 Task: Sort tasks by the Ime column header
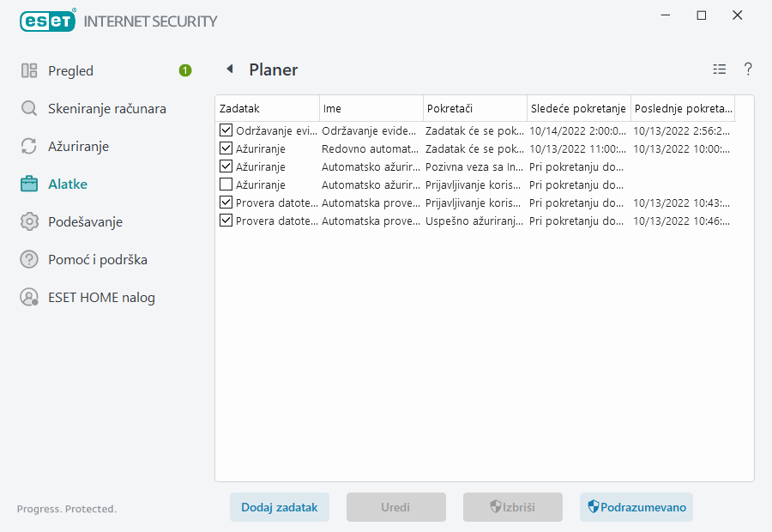click(x=371, y=108)
